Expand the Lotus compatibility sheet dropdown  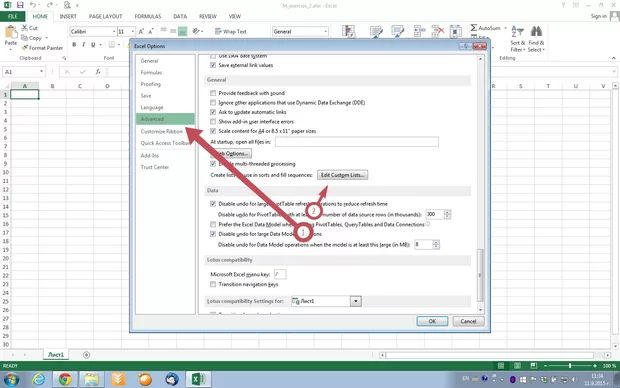coord(355,301)
